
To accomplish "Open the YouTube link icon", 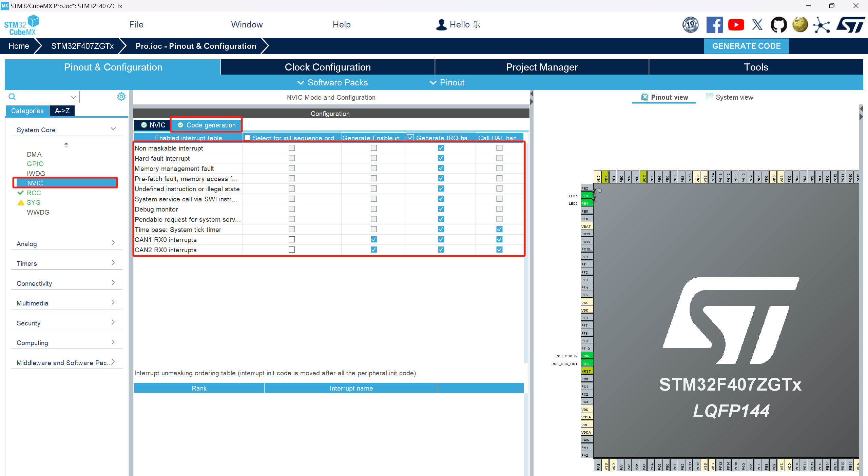I will pyautogui.click(x=736, y=25).
